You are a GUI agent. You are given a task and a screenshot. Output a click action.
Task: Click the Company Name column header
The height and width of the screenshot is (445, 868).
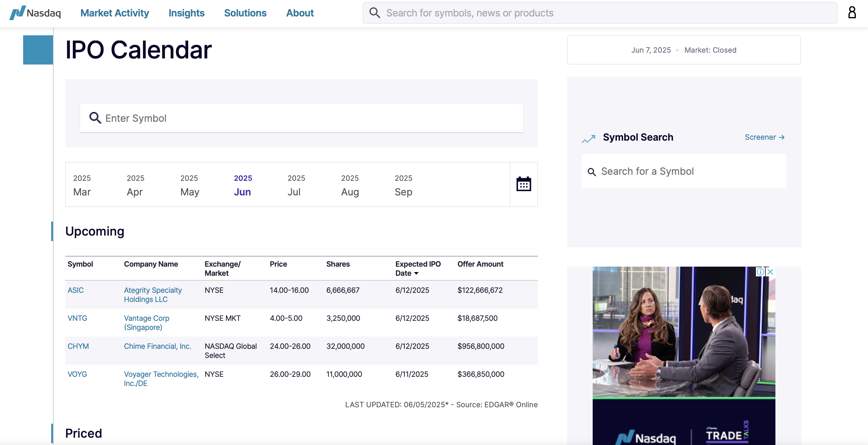click(x=151, y=264)
